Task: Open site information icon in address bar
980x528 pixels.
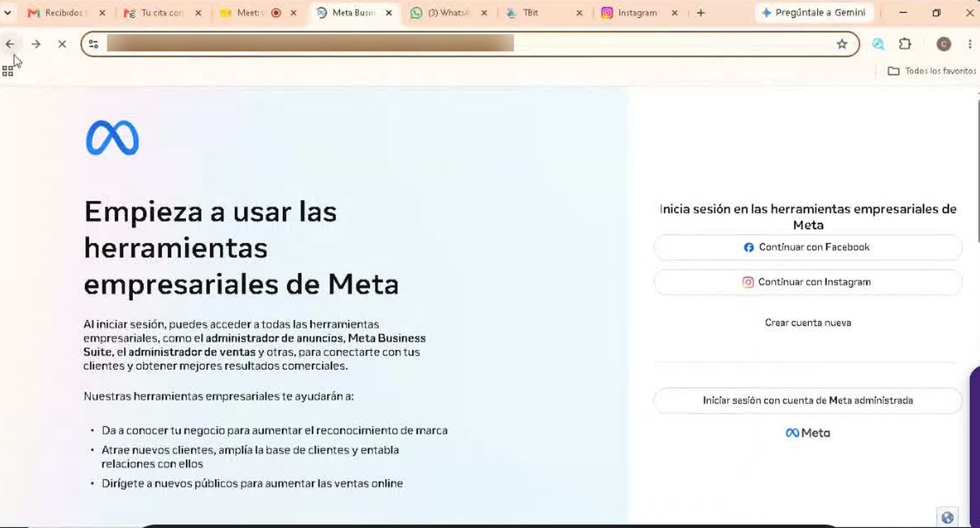Action: pos(94,44)
